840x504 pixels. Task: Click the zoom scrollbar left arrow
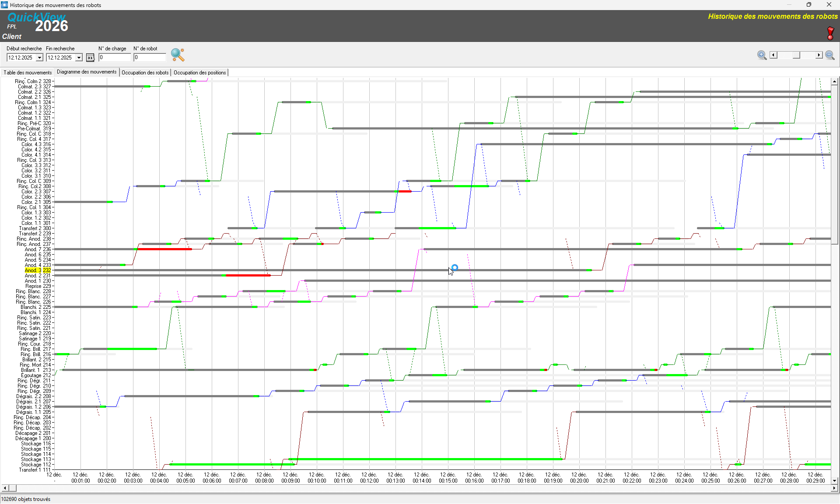pos(773,55)
